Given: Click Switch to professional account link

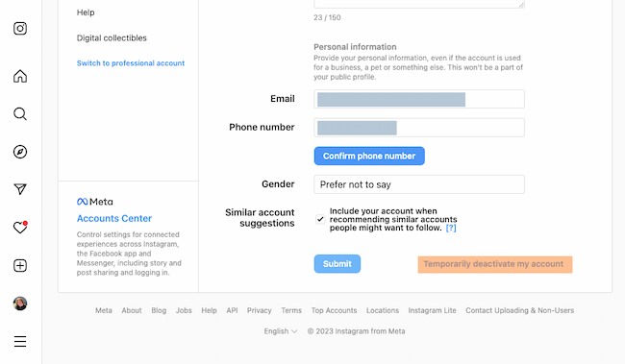Looking at the screenshot, I should tap(131, 63).
